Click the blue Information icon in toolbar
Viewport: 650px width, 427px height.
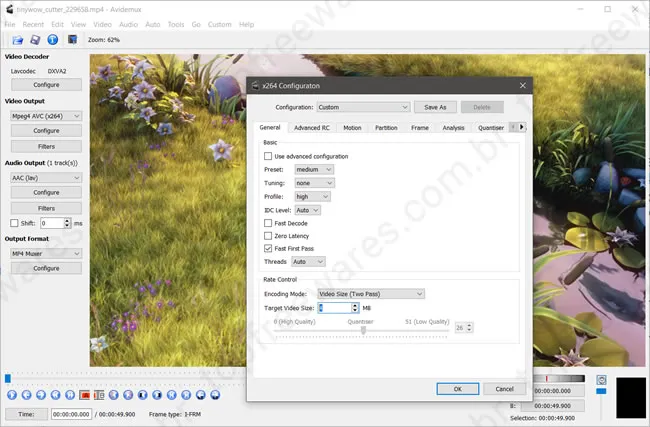coord(53,40)
